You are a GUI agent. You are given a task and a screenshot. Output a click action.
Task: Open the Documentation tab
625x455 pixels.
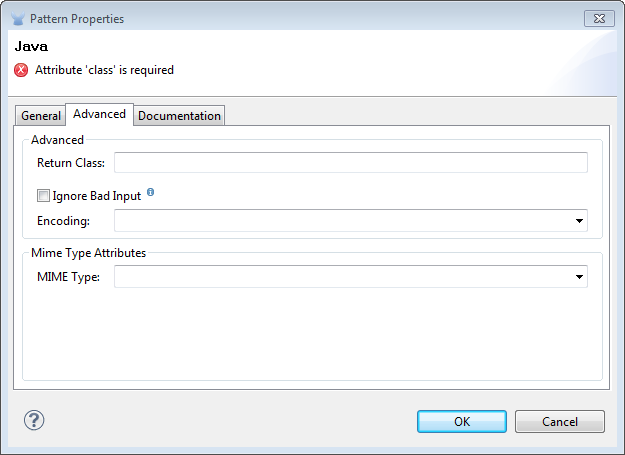[x=179, y=116]
